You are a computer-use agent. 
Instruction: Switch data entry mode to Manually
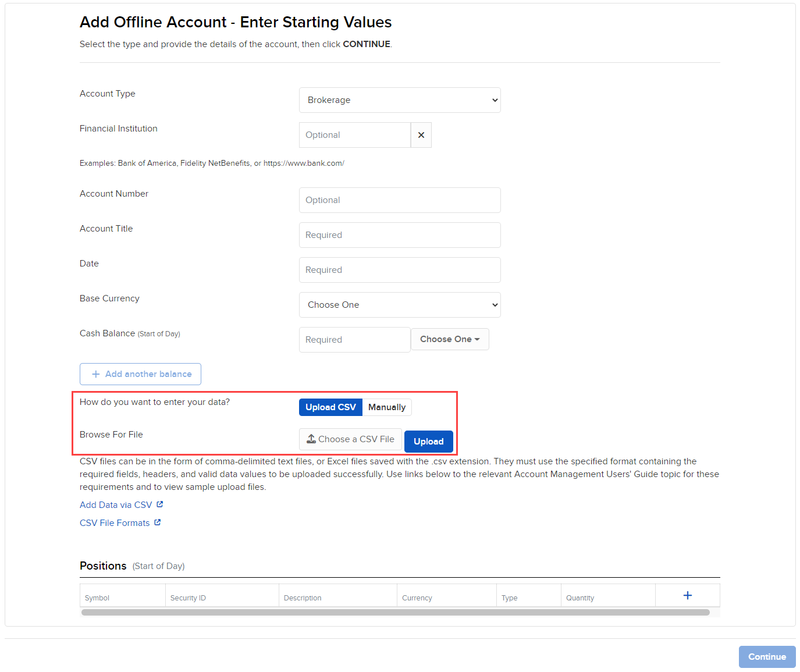tap(386, 407)
